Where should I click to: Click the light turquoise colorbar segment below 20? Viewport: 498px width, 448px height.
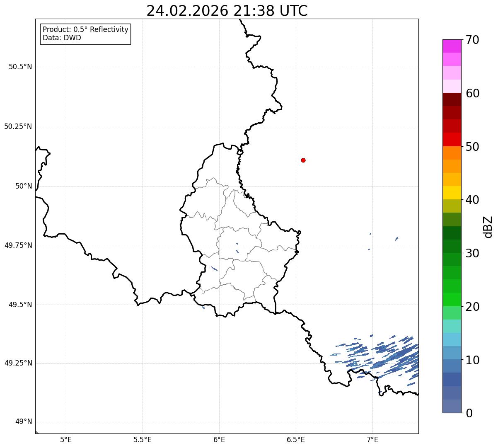tap(452, 326)
